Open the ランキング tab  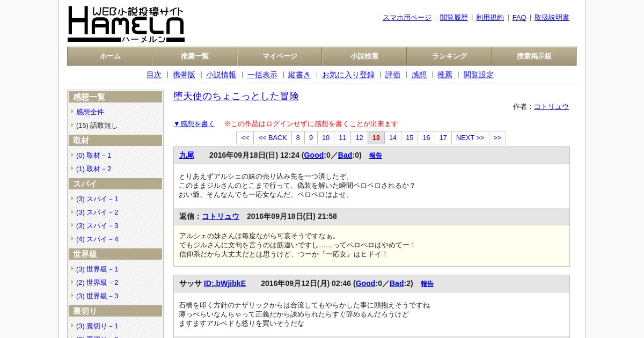point(449,56)
